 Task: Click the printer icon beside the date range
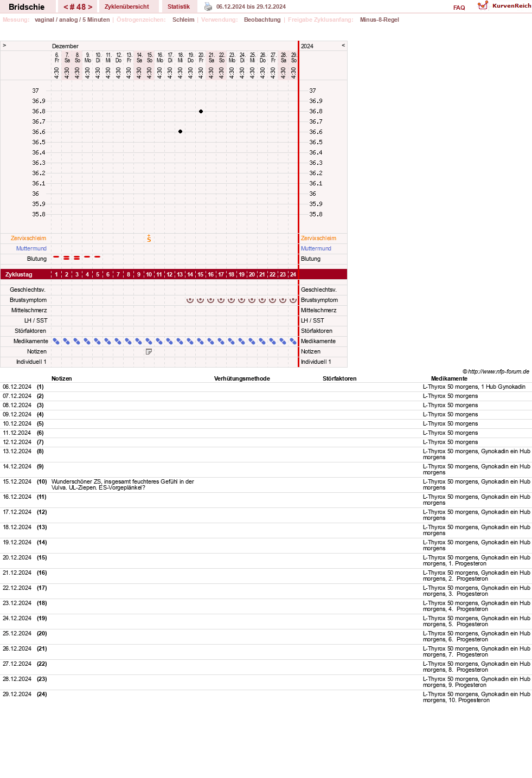(x=208, y=7)
